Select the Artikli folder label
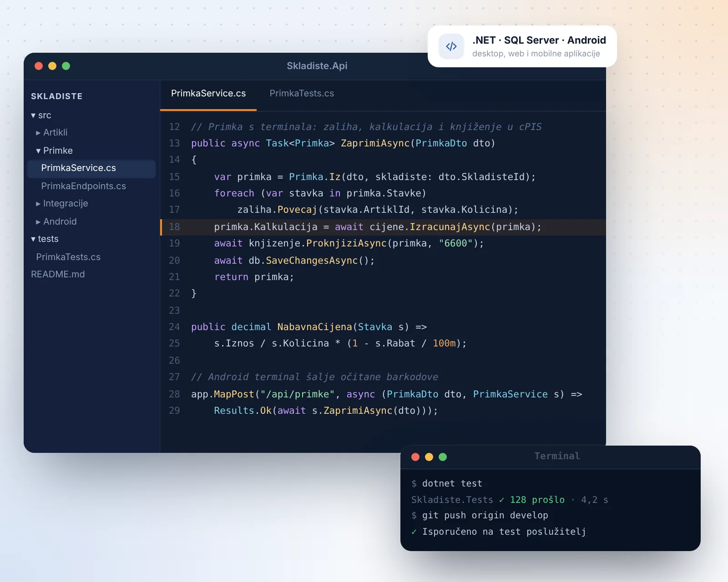The width and height of the screenshot is (728, 582). click(56, 132)
